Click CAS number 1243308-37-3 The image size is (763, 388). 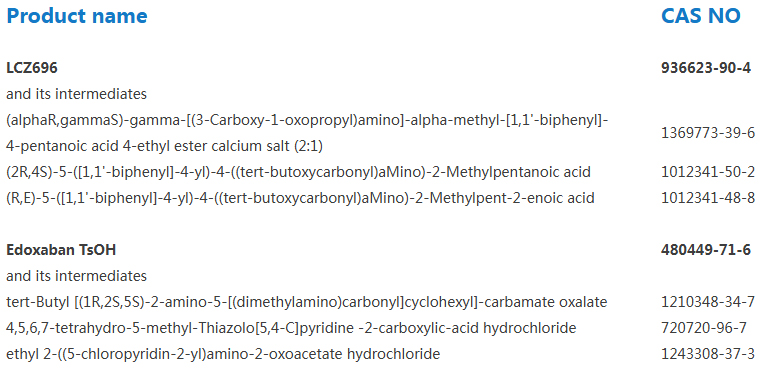[708, 353]
